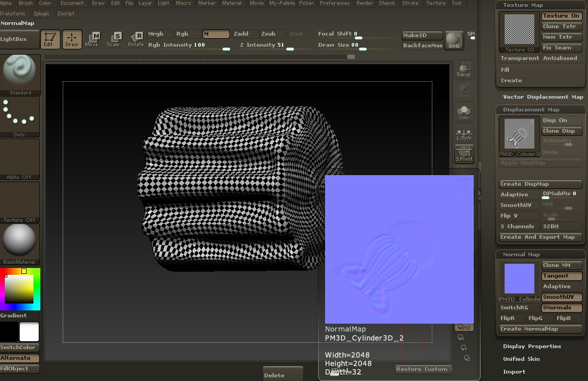Click the LightBox button
The height and width of the screenshot is (381, 588).
[x=19, y=39]
